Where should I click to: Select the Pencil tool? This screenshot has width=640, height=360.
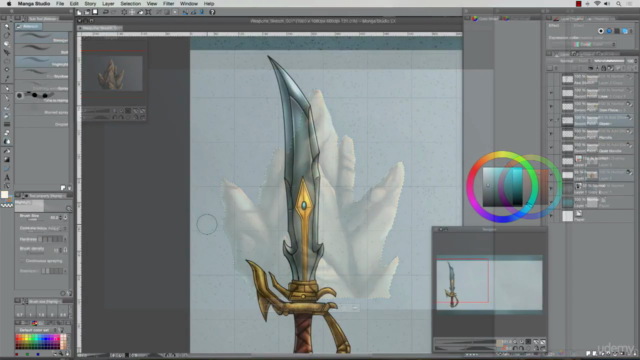7,98
